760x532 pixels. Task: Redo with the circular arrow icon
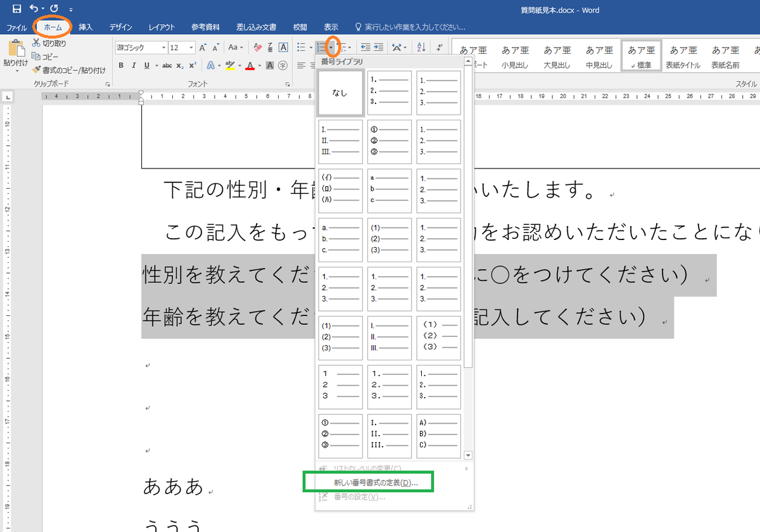click(x=54, y=9)
